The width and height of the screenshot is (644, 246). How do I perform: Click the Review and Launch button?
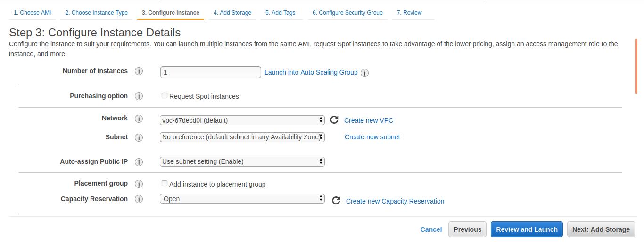click(x=527, y=229)
